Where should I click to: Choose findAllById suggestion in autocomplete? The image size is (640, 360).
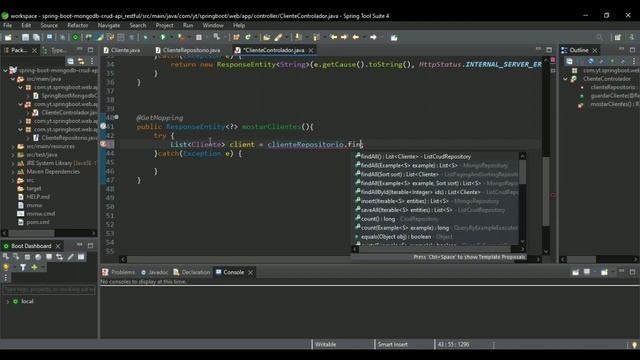point(435,192)
